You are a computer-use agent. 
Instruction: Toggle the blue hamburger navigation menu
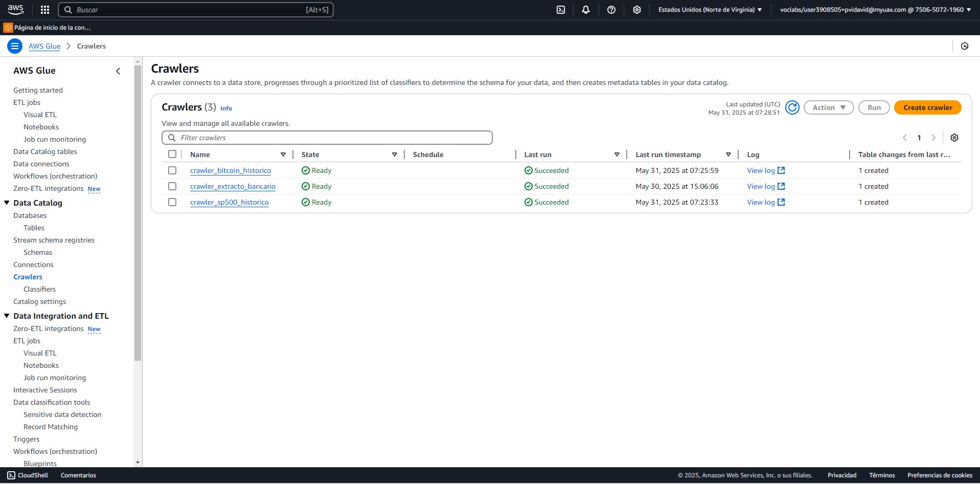coord(15,46)
